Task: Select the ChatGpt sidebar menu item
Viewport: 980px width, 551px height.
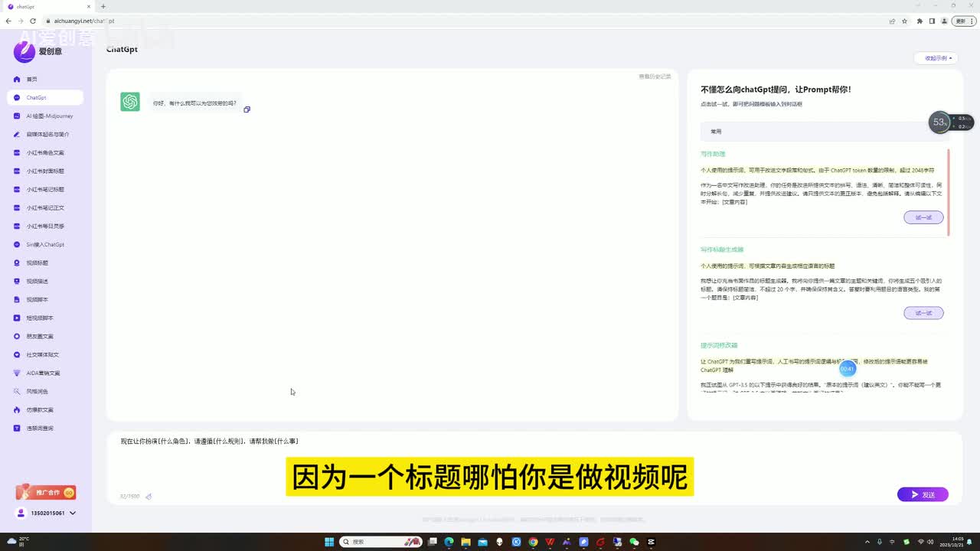Action: click(37, 98)
